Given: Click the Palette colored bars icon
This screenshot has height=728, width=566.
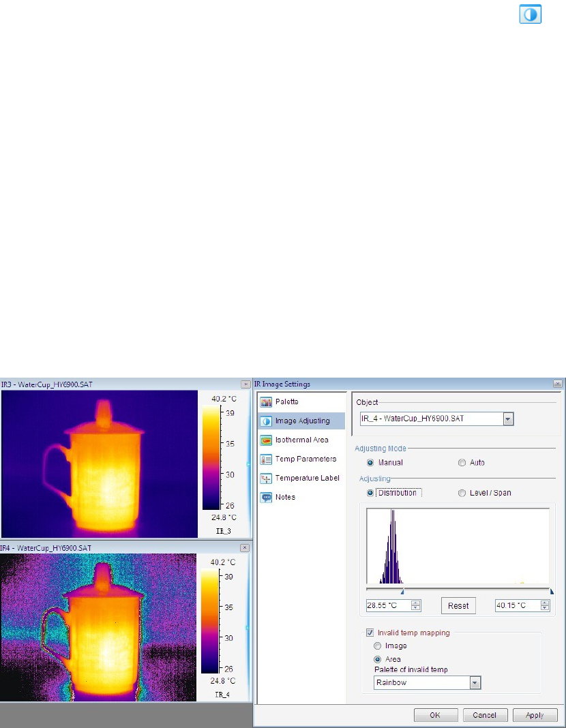Looking at the screenshot, I should coord(266,402).
